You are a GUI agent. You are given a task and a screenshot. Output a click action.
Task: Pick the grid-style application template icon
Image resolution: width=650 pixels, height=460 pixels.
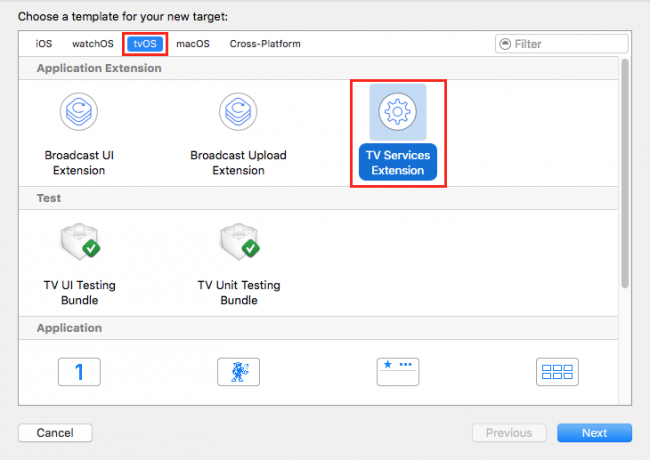point(557,372)
